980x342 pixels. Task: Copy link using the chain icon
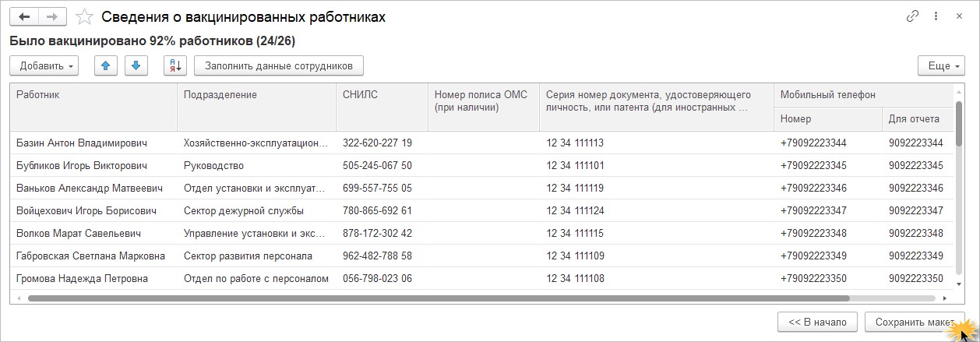913,16
